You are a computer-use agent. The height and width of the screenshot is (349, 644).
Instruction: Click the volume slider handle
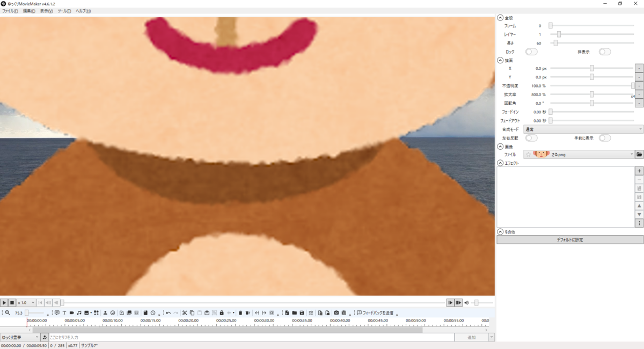[476, 303]
